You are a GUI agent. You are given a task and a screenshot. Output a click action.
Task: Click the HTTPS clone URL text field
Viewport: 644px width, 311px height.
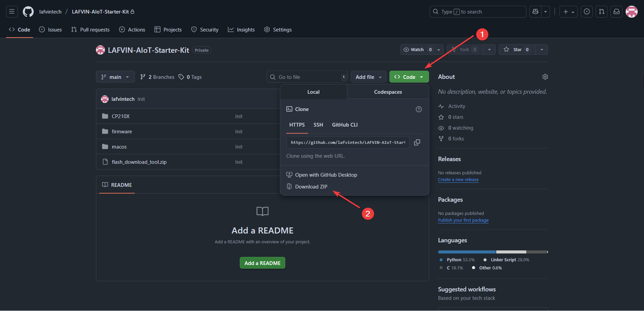coord(348,142)
